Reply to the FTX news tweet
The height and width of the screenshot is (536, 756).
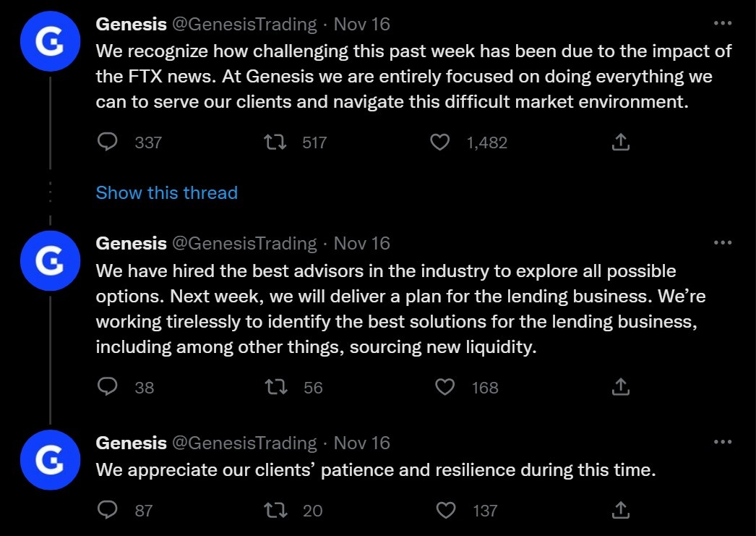point(107,142)
